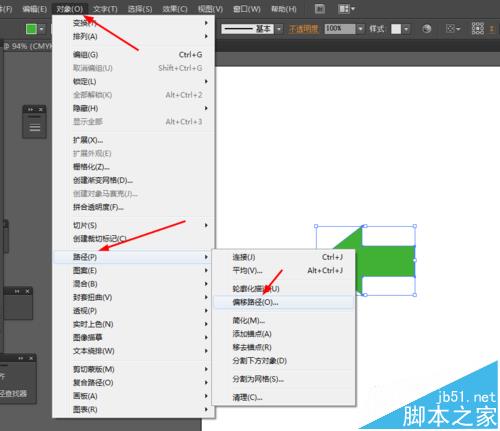500x431 pixels.
Task: Click the Recolor Artwork wheel icon
Action: click(427, 29)
